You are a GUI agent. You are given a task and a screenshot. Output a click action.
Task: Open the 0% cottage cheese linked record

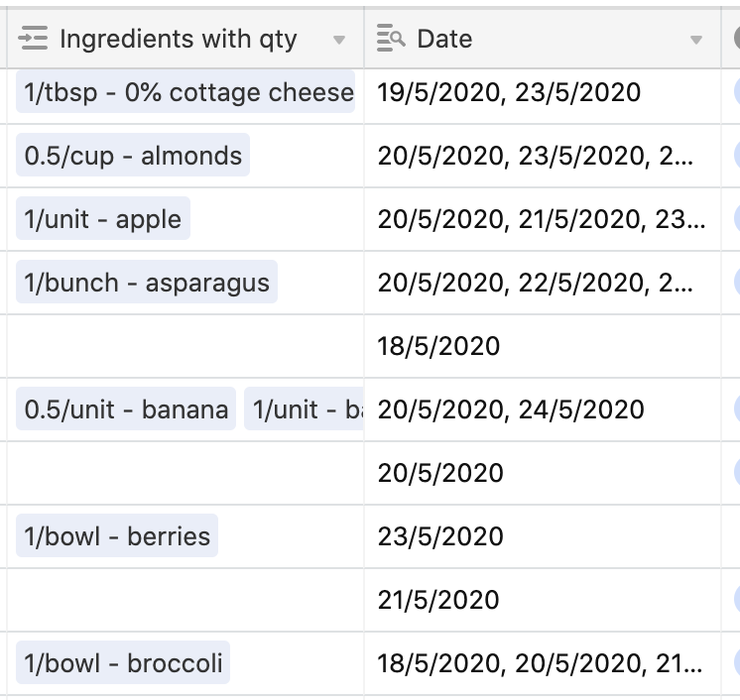point(185,92)
